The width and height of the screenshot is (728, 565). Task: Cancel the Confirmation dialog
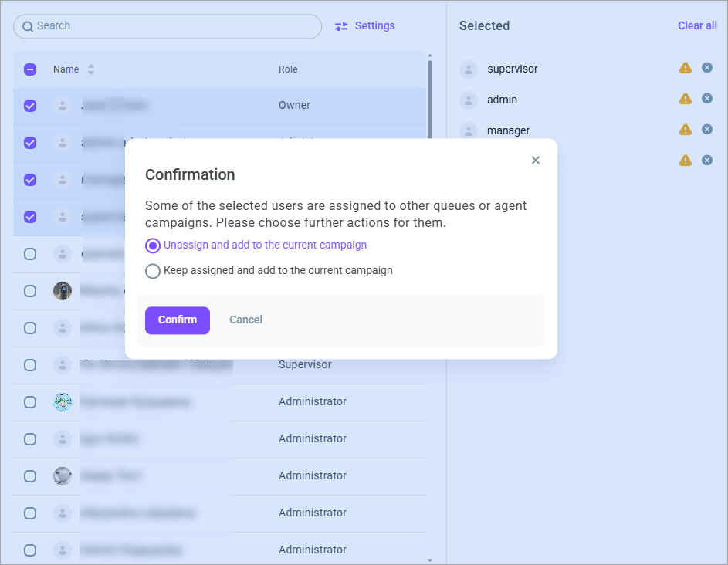(246, 320)
